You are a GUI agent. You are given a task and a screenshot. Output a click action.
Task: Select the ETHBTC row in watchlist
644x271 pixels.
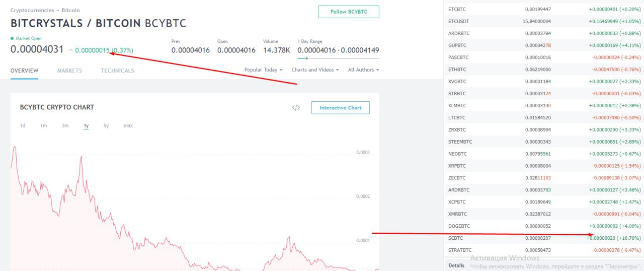tap(544, 70)
